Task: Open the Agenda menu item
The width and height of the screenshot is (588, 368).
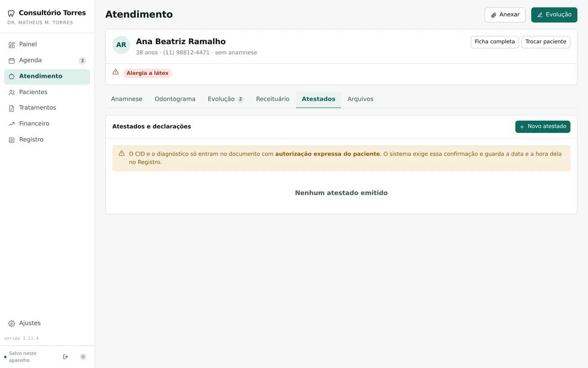Action: pyautogui.click(x=47, y=61)
